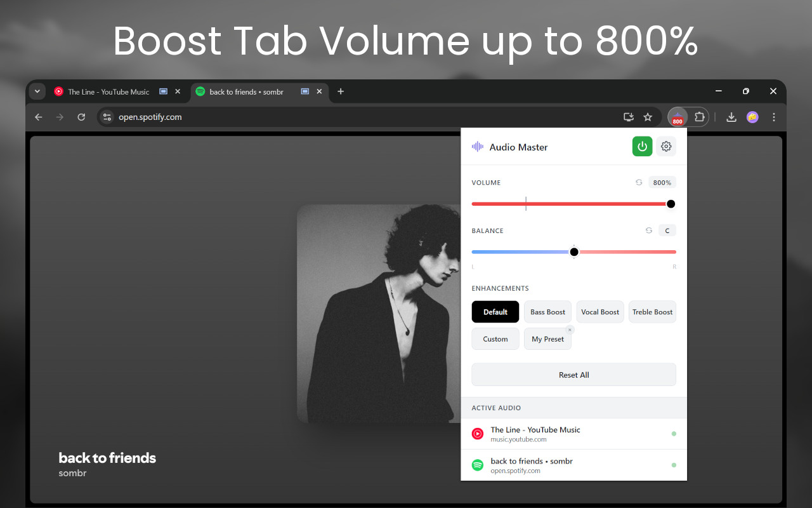Select the Default enhancement preset
The width and height of the screenshot is (812, 508).
pos(495,312)
